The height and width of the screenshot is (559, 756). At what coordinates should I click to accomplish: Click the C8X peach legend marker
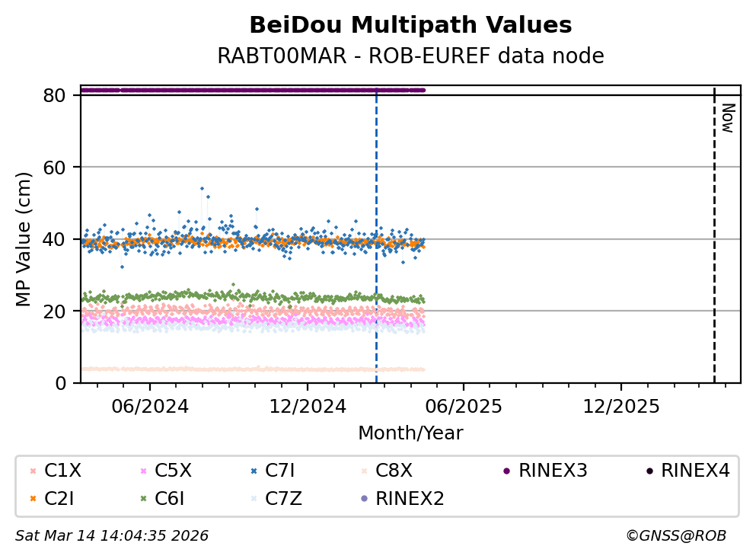click(362, 471)
